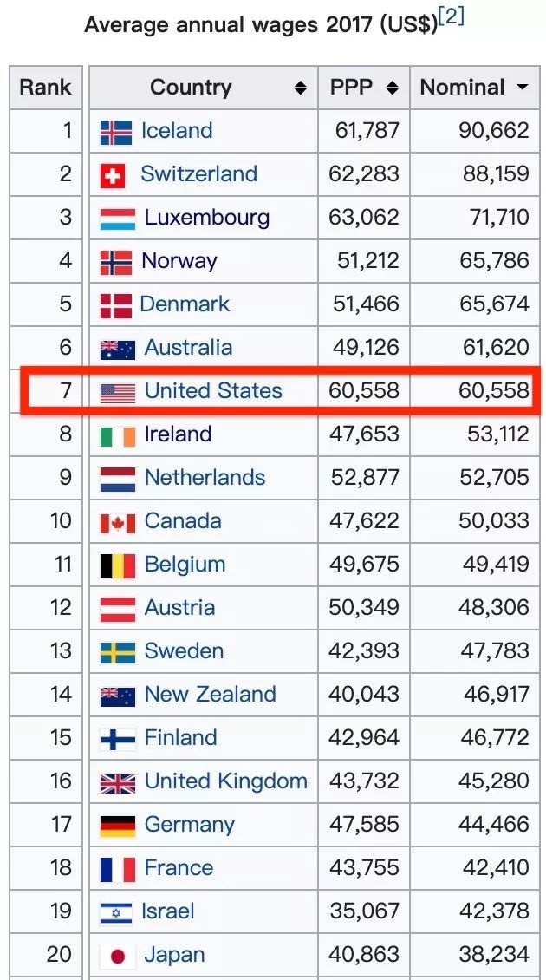Click the Iceland flag icon
This screenshot has width=546, height=980.
[x=116, y=132]
